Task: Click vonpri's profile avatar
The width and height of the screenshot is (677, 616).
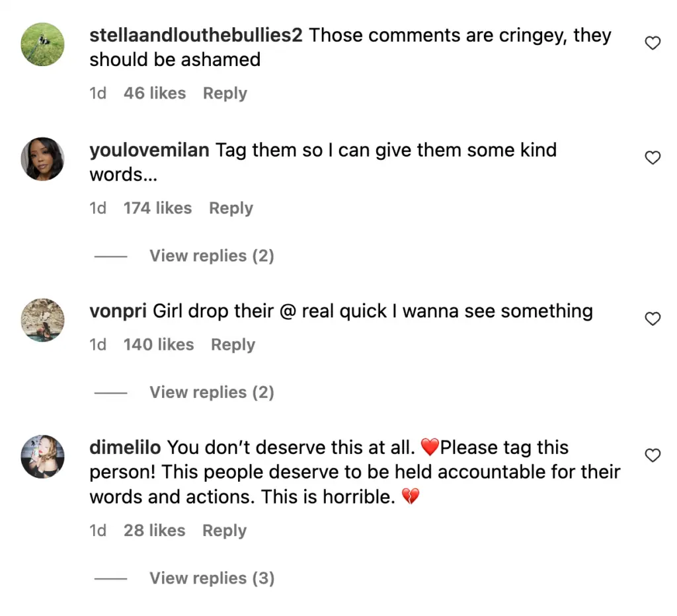Action: [x=43, y=320]
